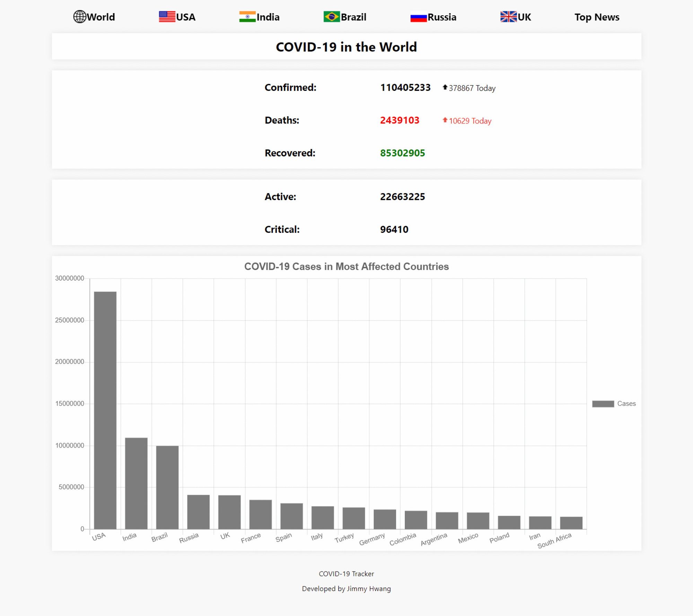Open the Brazil text link
Image resolution: width=693 pixels, height=616 pixels.
point(353,17)
